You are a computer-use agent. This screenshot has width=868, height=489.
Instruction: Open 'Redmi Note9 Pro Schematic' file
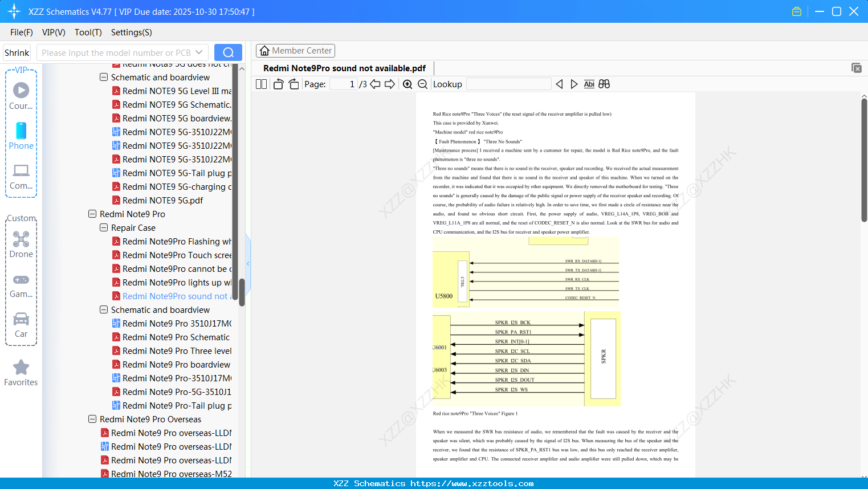click(x=171, y=337)
